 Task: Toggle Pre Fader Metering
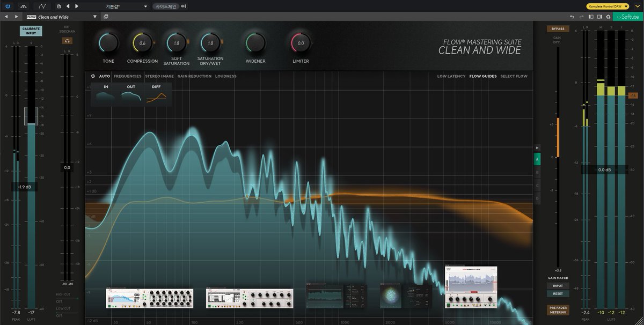(558, 309)
